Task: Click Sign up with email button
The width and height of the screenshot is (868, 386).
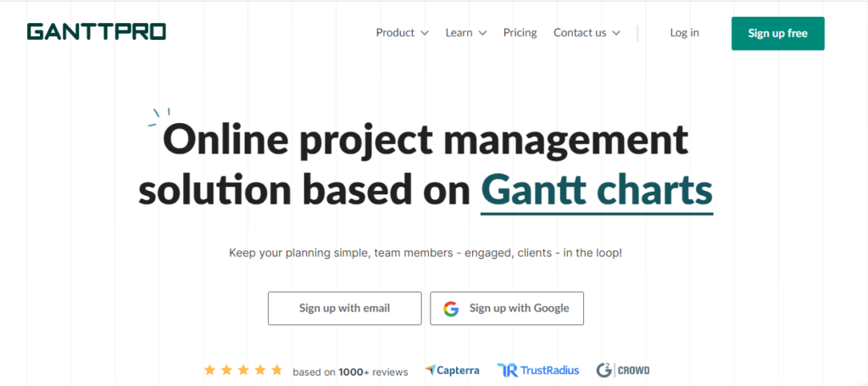Action: pos(344,308)
